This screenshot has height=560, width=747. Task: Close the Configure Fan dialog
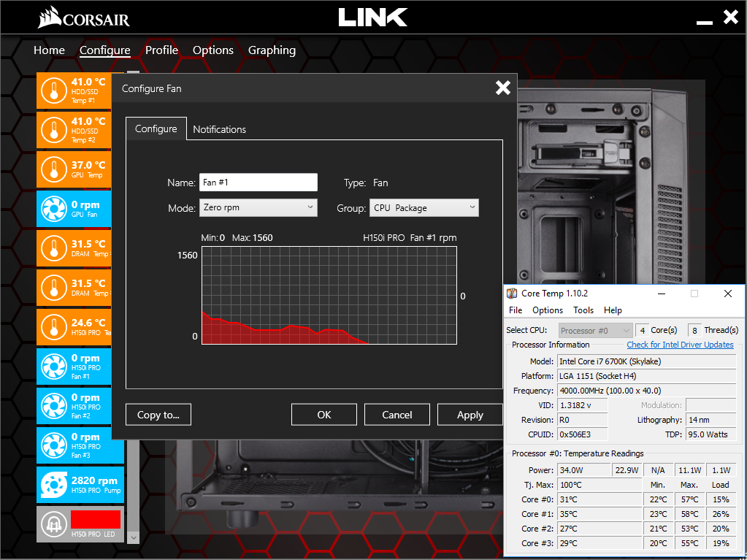pos(502,88)
